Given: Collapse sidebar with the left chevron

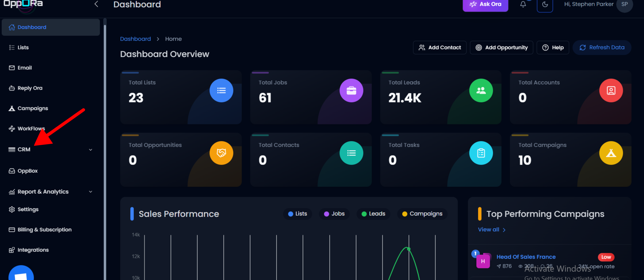Looking at the screenshot, I should [x=96, y=4].
